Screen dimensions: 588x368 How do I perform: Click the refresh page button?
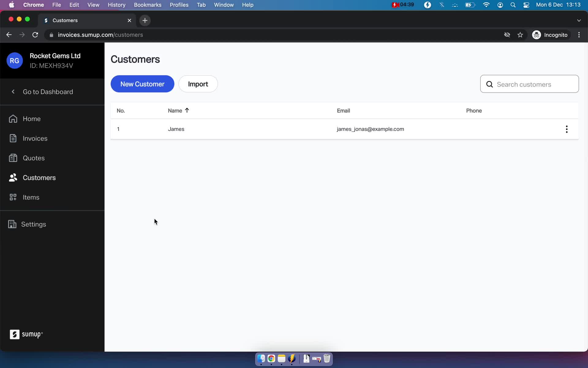pos(36,35)
